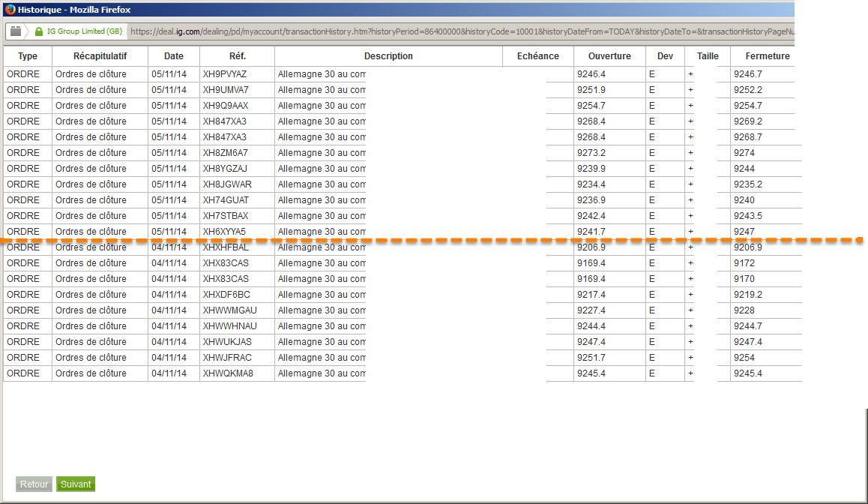Click the Date column header

(x=174, y=56)
